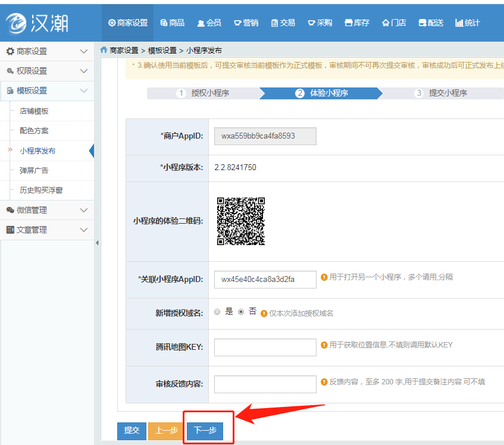Click the version number 2.2.8241750
Image resolution: width=504 pixels, height=445 pixels.
click(235, 167)
